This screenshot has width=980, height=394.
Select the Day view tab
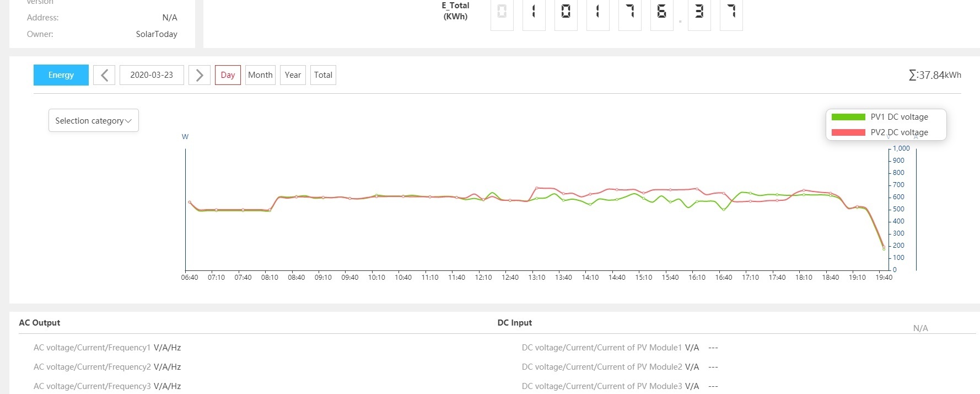(x=228, y=75)
